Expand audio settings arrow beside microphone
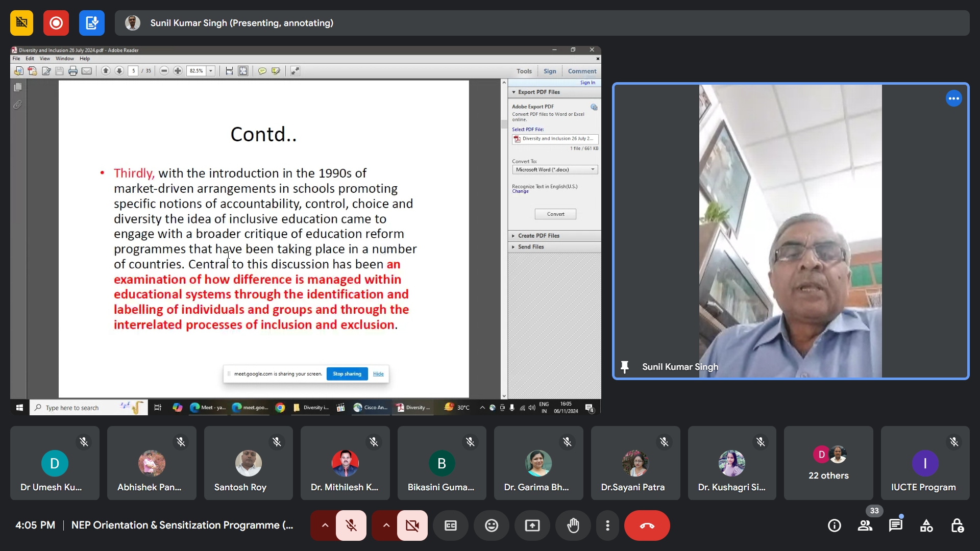The width and height of the screenshot is (980, 551). click(325, 525)
